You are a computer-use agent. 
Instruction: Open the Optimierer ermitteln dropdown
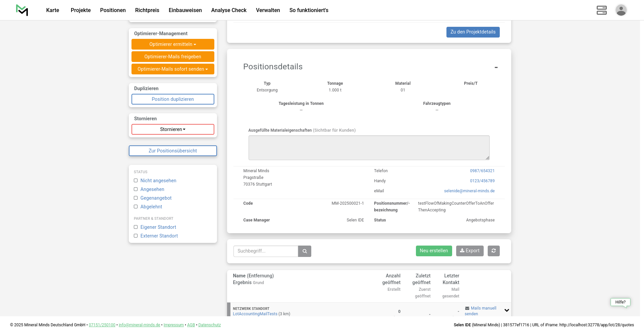pyautogui.click(x=173, y=44)
